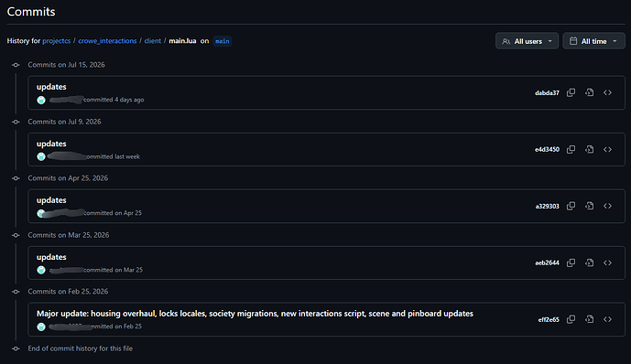Open commit hash a329303

[x=547, y=206]
